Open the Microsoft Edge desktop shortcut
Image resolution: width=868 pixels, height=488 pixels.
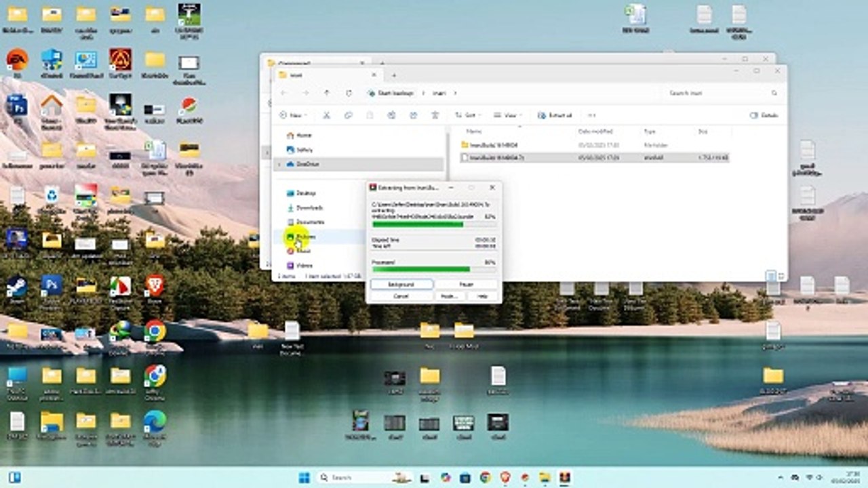click(x=155, y=426)
